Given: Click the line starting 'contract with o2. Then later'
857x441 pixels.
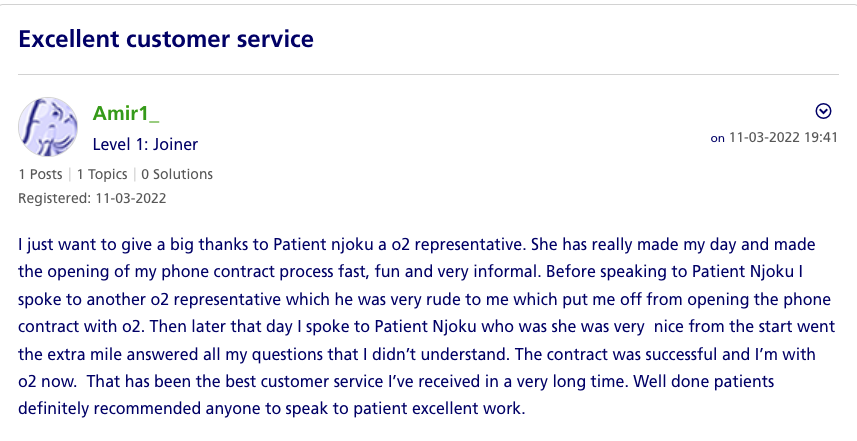Looking at the screenshot, I should pyautogui.click(x=425, y=326).
